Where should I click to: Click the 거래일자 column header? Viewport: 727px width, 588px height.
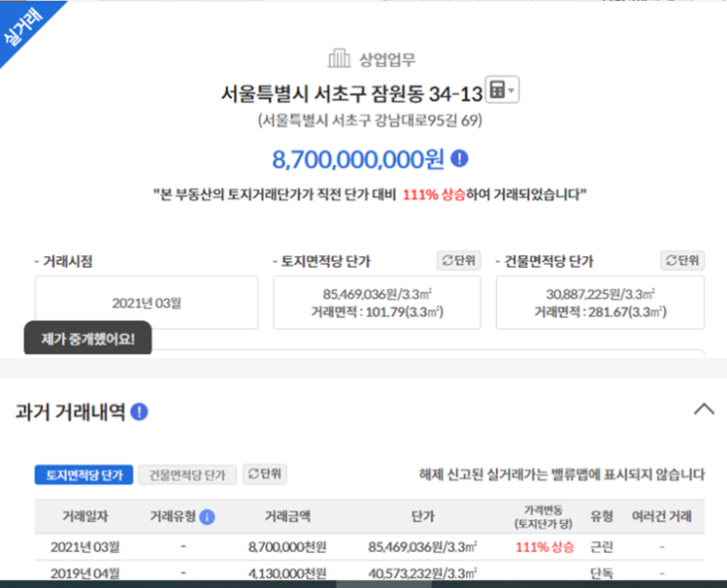tap(85, 516)
